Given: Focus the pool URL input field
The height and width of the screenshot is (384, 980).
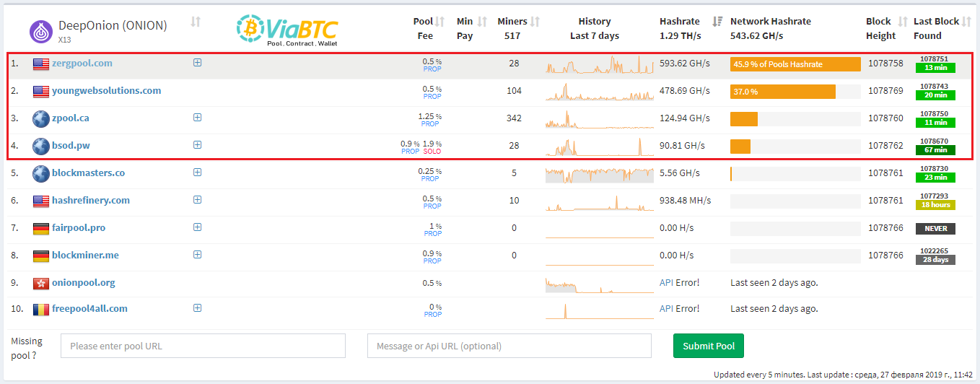Looking at the screenshot, I should point(203,346).
